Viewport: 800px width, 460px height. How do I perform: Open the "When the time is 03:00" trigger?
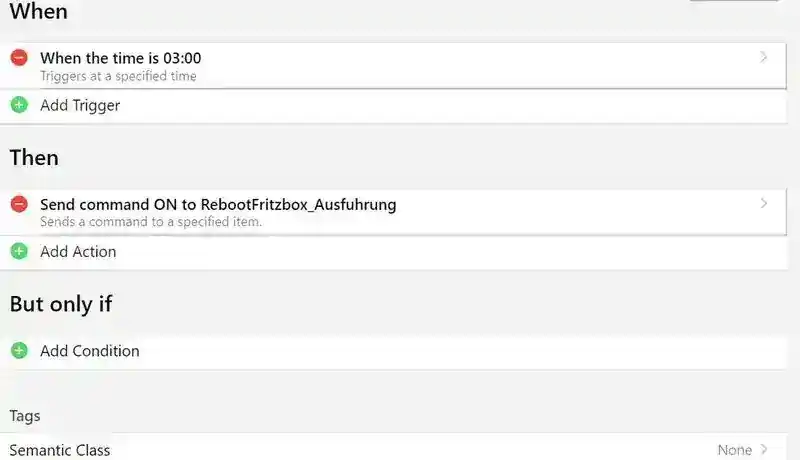(x=120, y=58)
